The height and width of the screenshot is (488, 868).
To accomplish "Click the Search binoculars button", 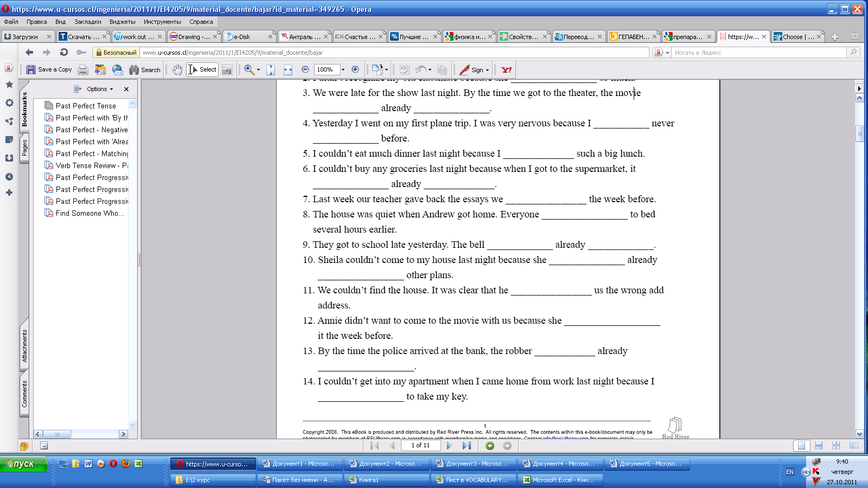I will pyautogui.click(x=145, y=69).
